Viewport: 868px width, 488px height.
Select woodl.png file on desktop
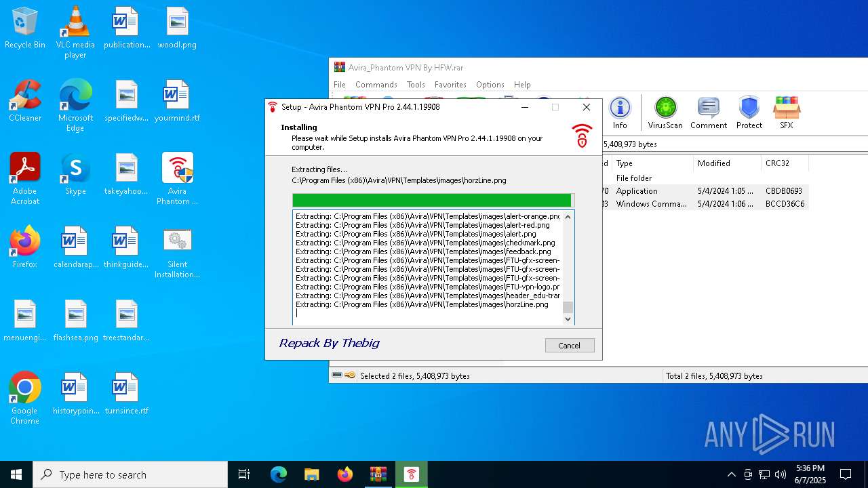coord(177,28)
